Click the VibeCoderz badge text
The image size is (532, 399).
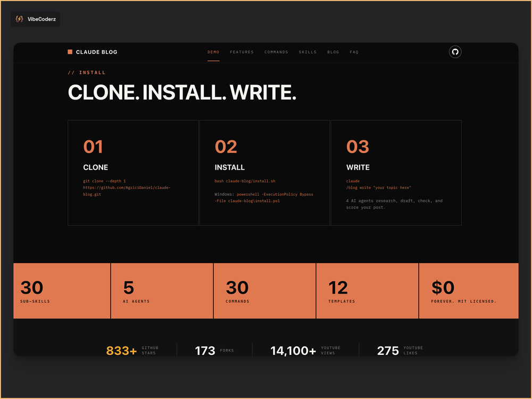click(x=41, y=19)
